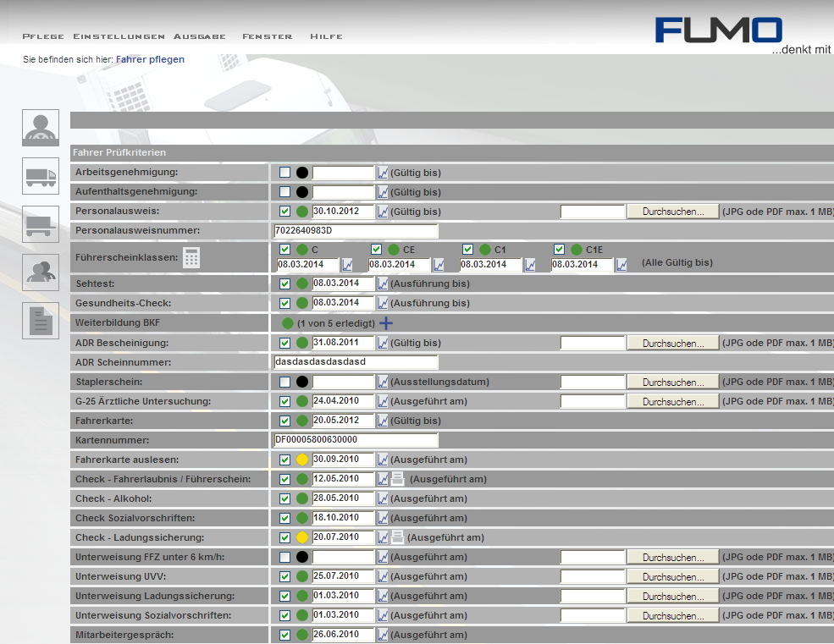Open the truck section in the sidebar
The height and width of the screenshot is (644, 834).
click(x=41, y=176)
